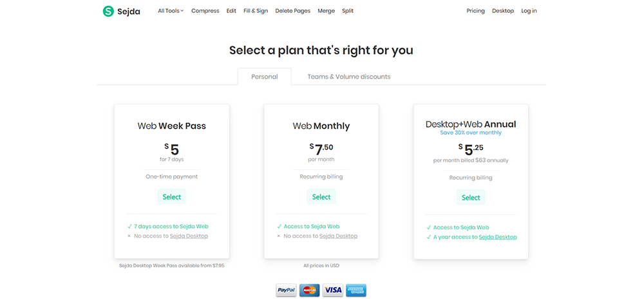This screenshot has width=644, height=304.
Task: Open the Merge tool link
Action: tap(326, 11)
